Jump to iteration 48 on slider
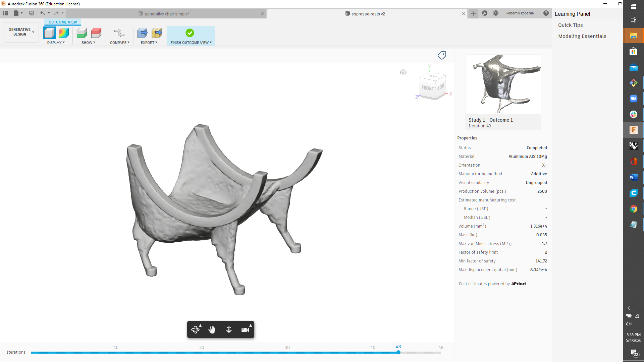The width and height of the screenshot is (644, 362). point(441,352)
